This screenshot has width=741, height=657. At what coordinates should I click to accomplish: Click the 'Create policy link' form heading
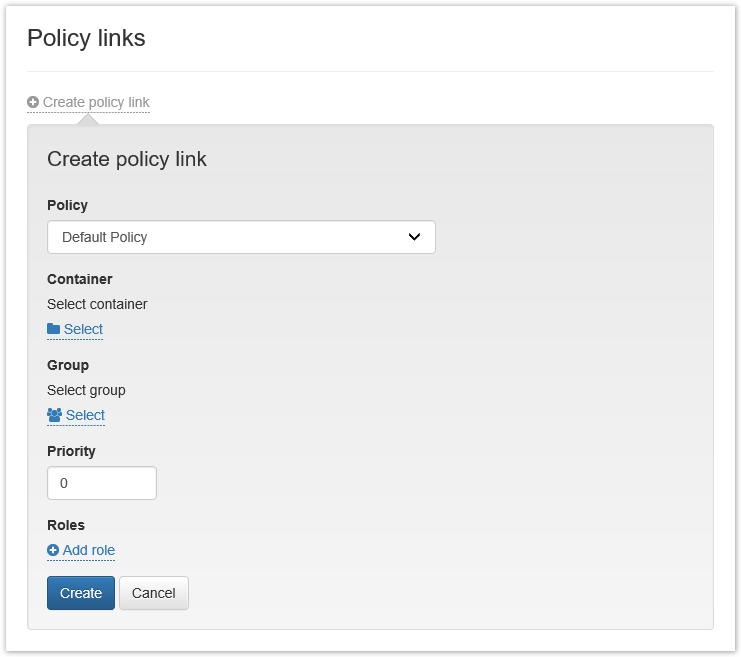(x=127, y=159)
